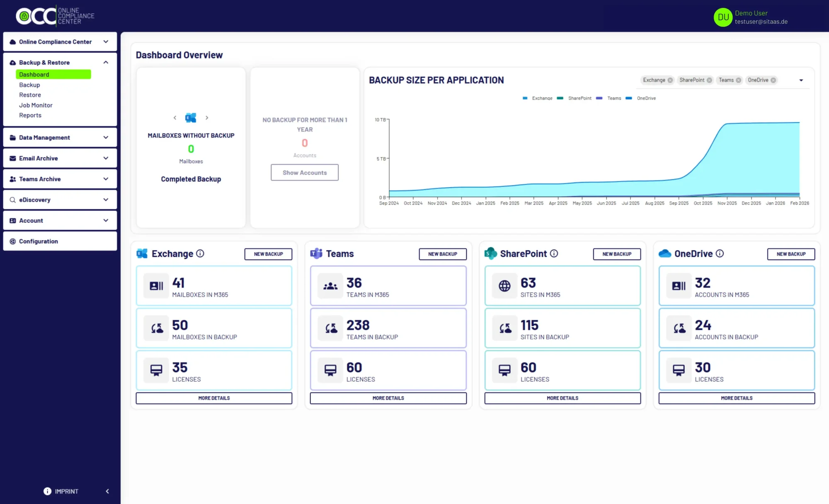Collapse sidebar with bottom arrow icon
This screenshot has width=829, height=504.
click(107, 491)
